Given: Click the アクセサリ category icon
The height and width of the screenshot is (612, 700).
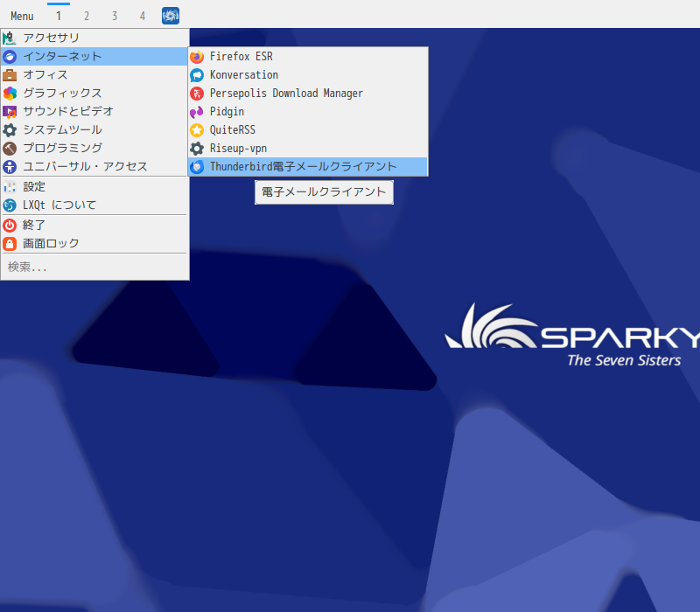Looking at the screenshot, I should click(10, 38).
